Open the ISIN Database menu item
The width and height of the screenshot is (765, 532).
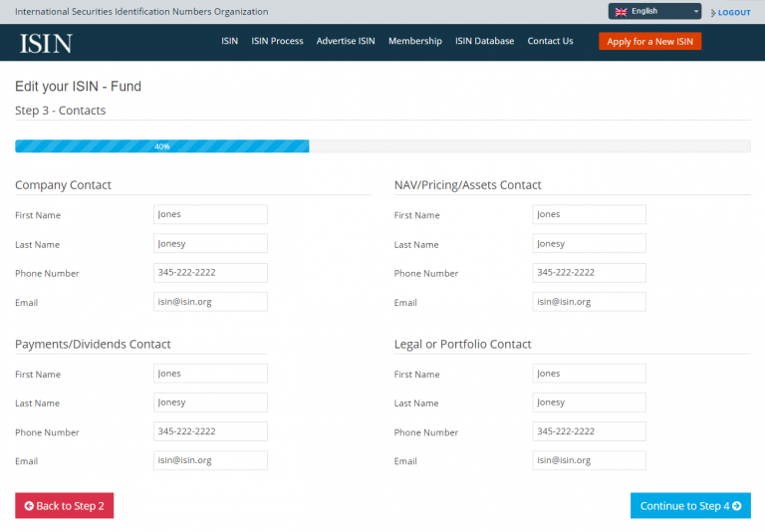(x=484, y=42)
